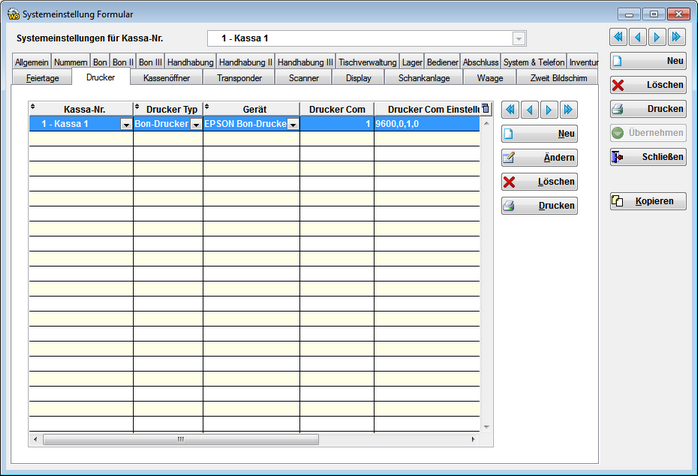Go to next Kassa record (top navigation)
The width and height of the screenshot is (698, 476).
coord(657,37)
